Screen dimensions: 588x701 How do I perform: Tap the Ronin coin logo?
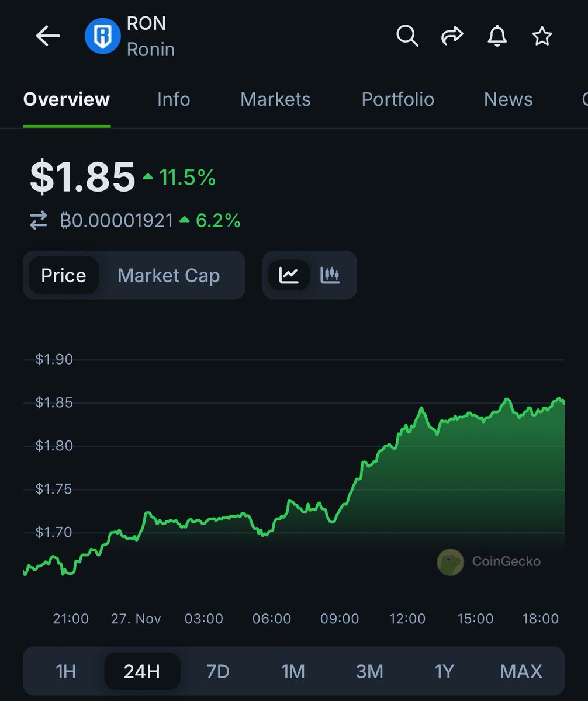[x=102, y=36]
